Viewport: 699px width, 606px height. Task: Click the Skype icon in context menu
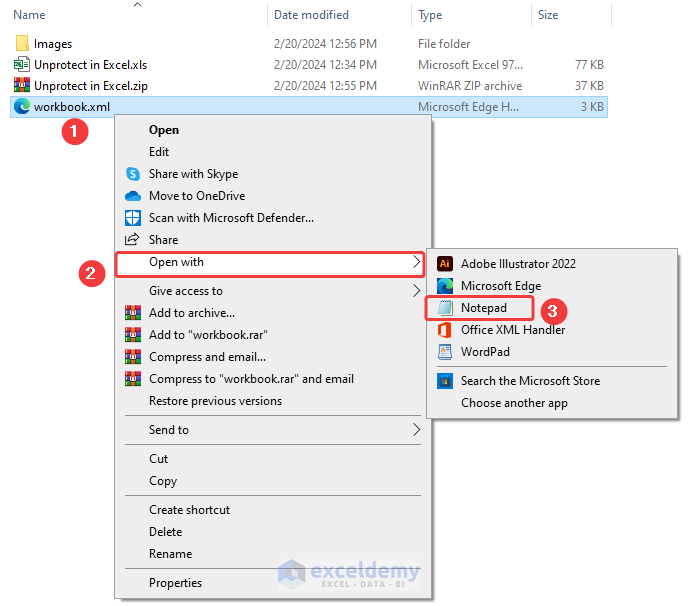(x=133, y=173)
